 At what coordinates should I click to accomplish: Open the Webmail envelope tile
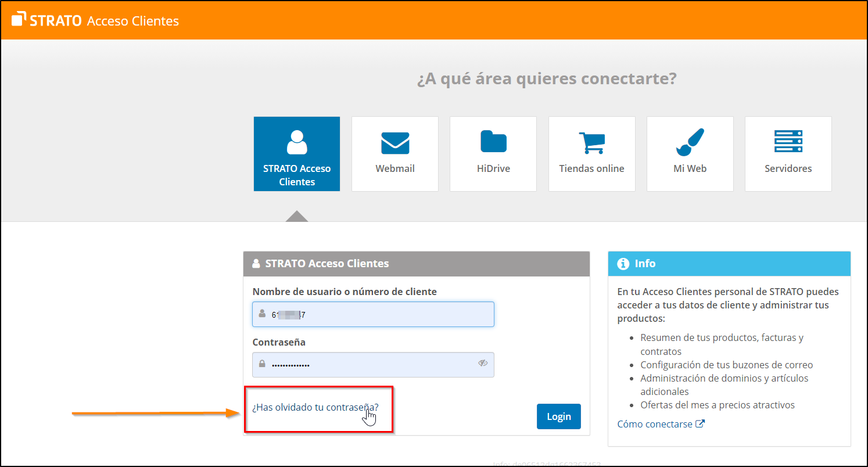point(395,154)
